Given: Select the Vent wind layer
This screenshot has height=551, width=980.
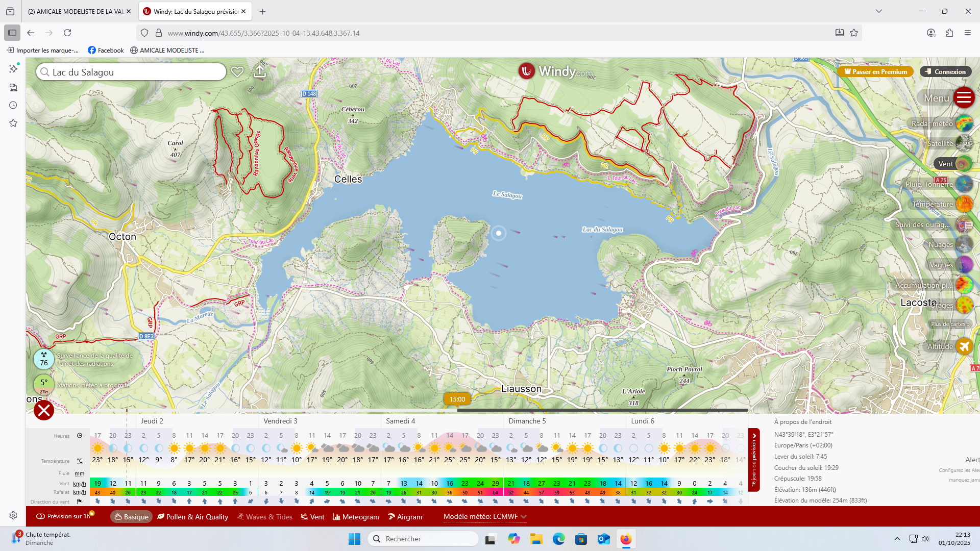Looking at the screenshot, I should [963, 164].
